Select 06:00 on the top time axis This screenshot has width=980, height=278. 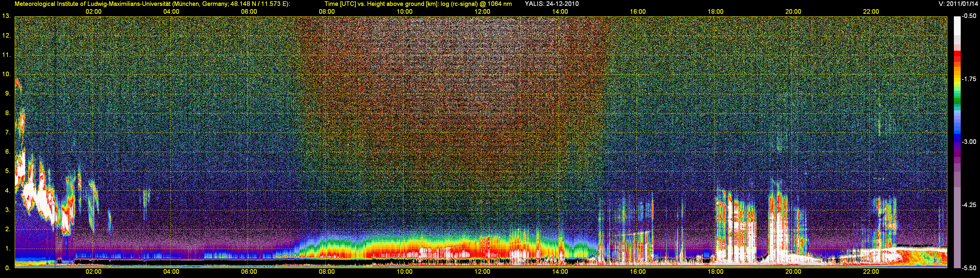249,12
